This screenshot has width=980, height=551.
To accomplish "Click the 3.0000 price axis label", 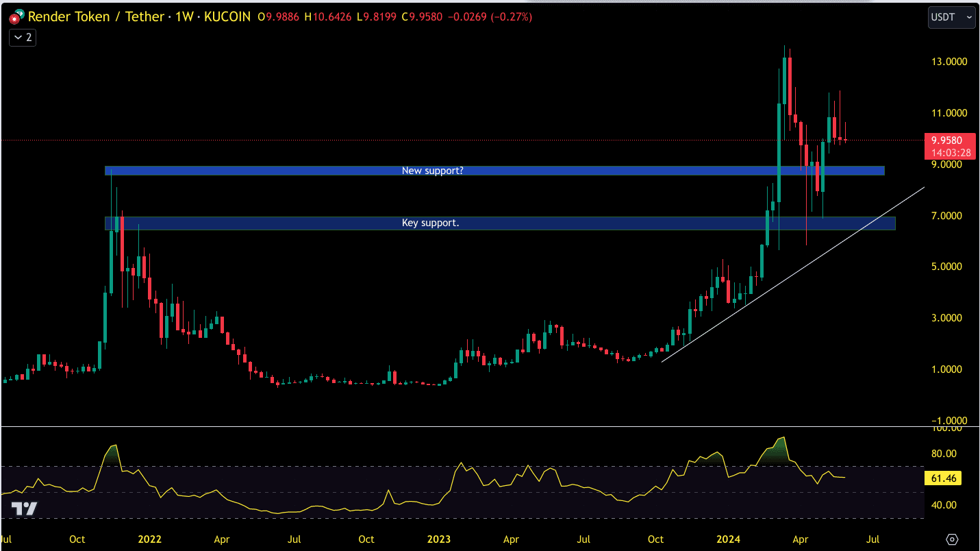I will 947,318.
